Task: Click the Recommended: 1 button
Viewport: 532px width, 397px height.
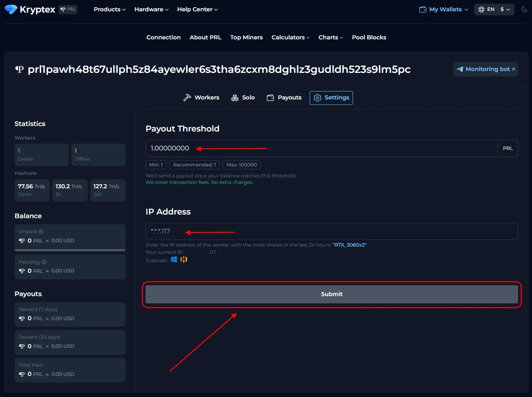Action: [194, 165]
